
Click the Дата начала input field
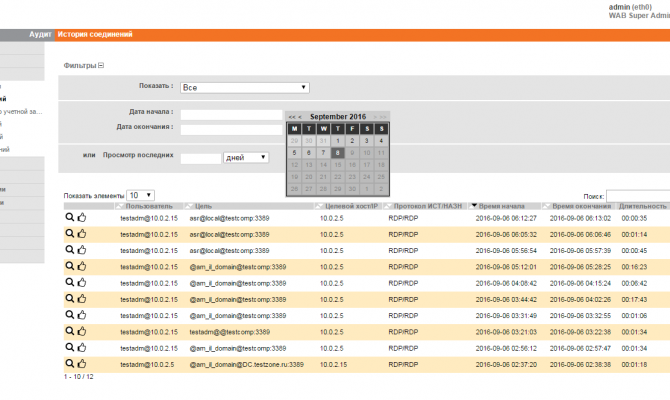pos(231,115)
